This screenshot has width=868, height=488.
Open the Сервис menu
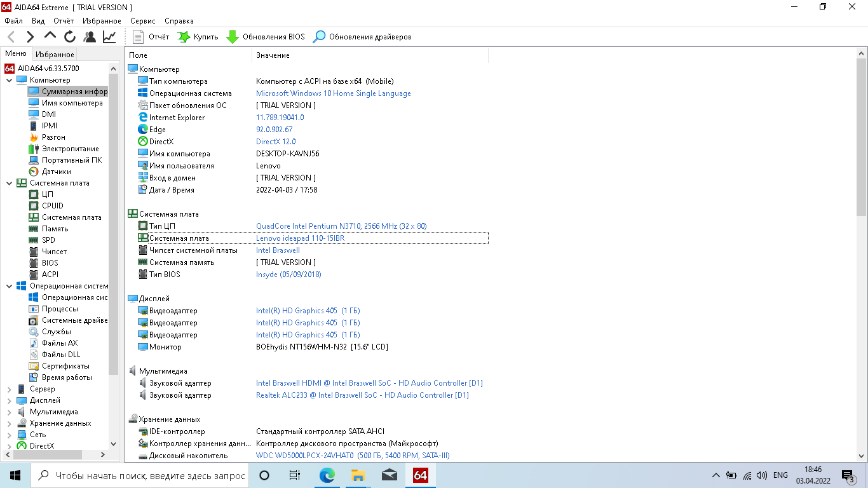click(x=143, y=21)
